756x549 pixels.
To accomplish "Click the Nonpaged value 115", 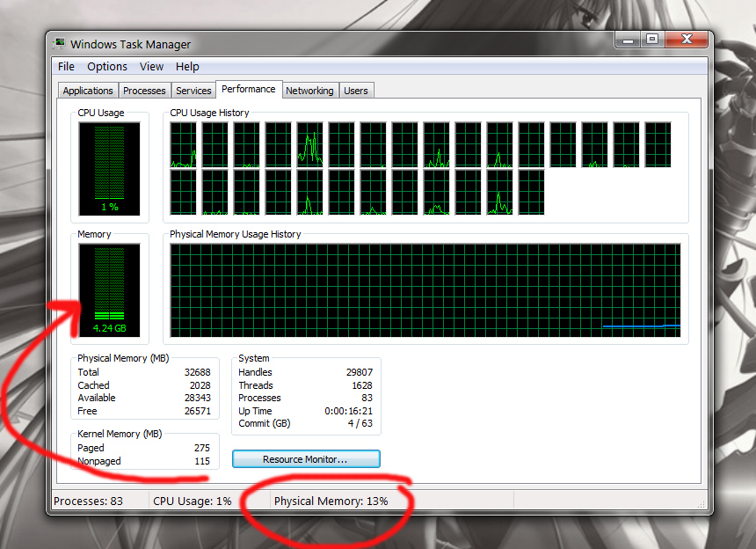I will click(202, 461).
